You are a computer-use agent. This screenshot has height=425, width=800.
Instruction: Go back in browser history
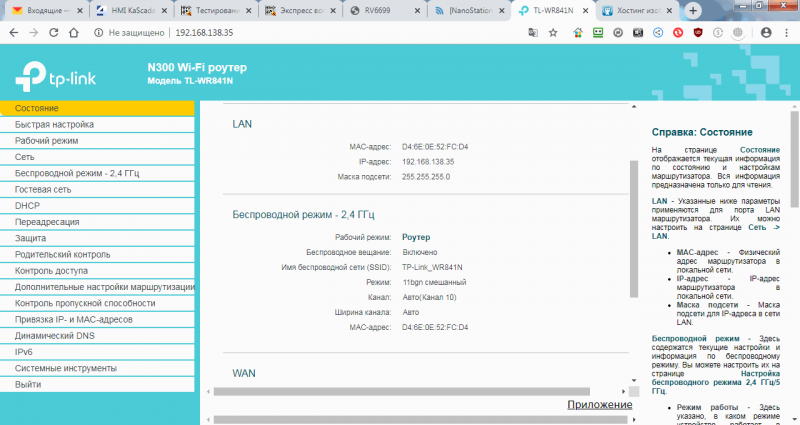click(14, 33)
